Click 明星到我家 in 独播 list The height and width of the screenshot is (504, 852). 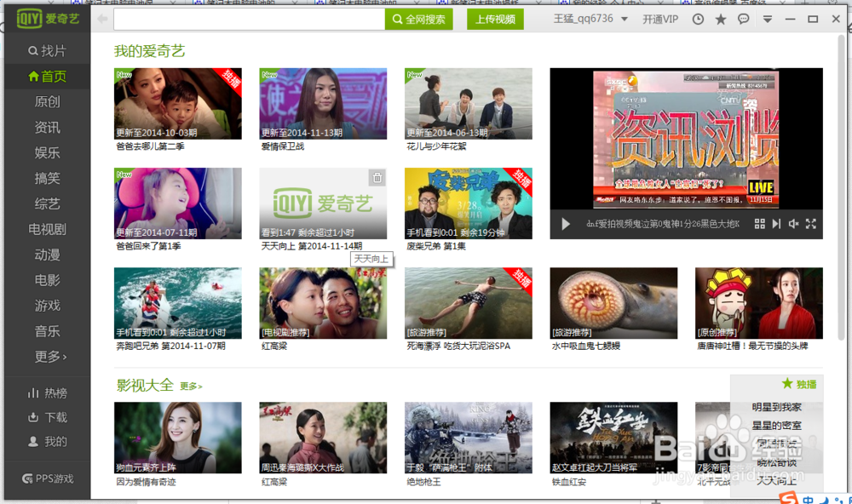777,407
